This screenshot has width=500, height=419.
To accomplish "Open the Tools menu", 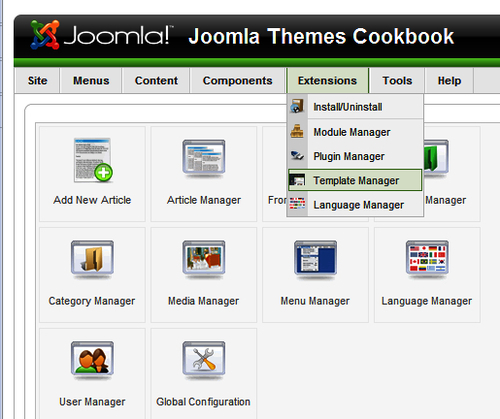I will [397, 81].
